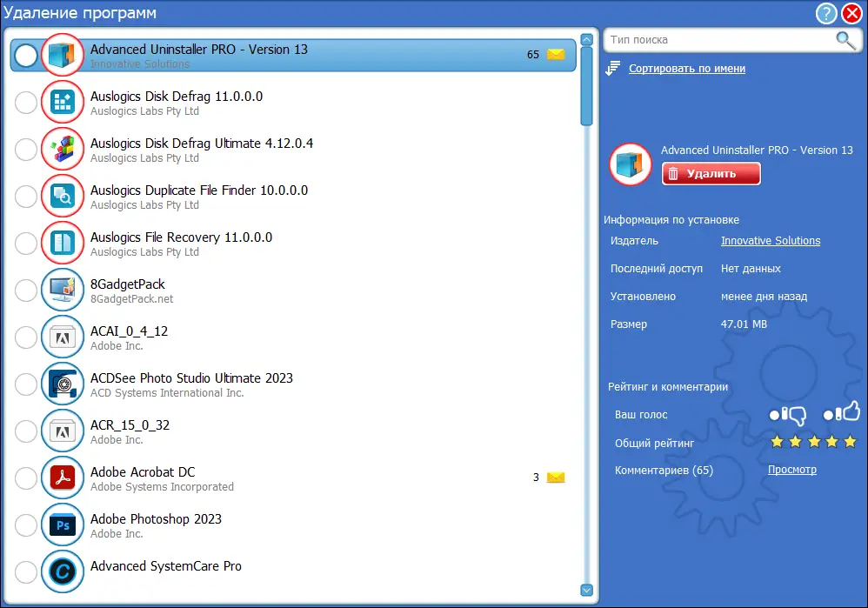The height and width of the screenshot is (608, 868).
Task: Click the magnifier search icon
Action: click(x=846, y=40)
